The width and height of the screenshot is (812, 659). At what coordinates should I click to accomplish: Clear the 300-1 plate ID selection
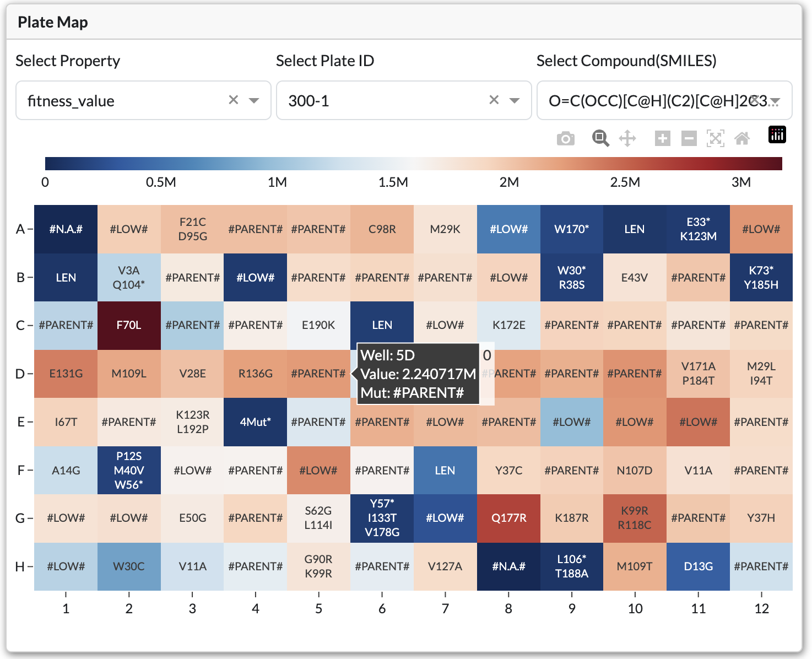(x=494, y=100)
